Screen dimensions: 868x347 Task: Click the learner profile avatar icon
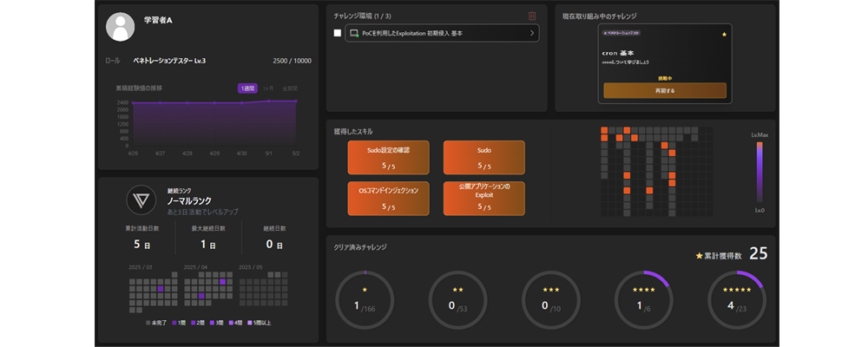pyautogui.click(x=120, y=27)
